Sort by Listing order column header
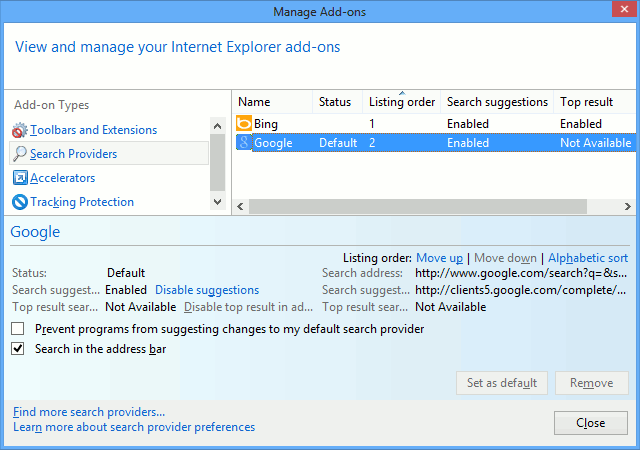The height and width of the screenshot is (450, 640). point(401,102)
